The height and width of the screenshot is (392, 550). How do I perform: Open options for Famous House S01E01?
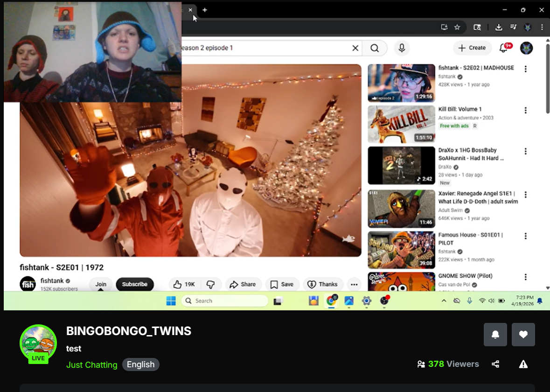[525, 236]
